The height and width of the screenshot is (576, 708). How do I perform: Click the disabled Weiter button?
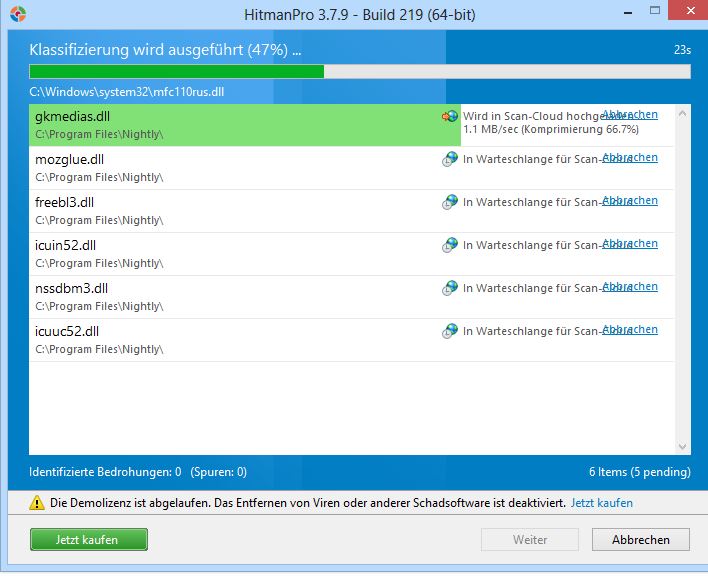tap(530, 540)
